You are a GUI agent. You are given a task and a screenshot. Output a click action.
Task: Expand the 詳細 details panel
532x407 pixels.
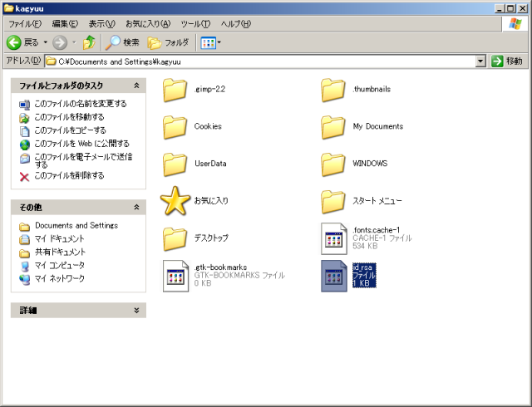(136, 310)
